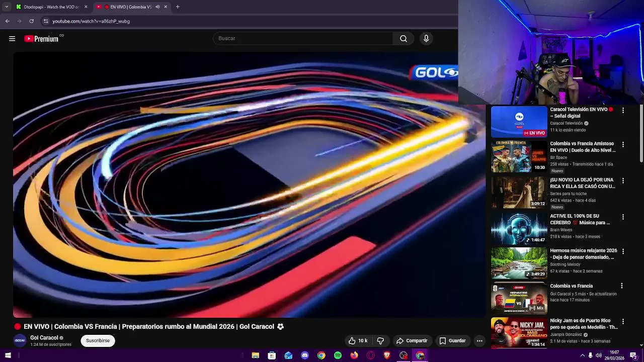644x362 pixels.
Task: Open Hermosa música relajante 2026 video
Action: [584, 254]
